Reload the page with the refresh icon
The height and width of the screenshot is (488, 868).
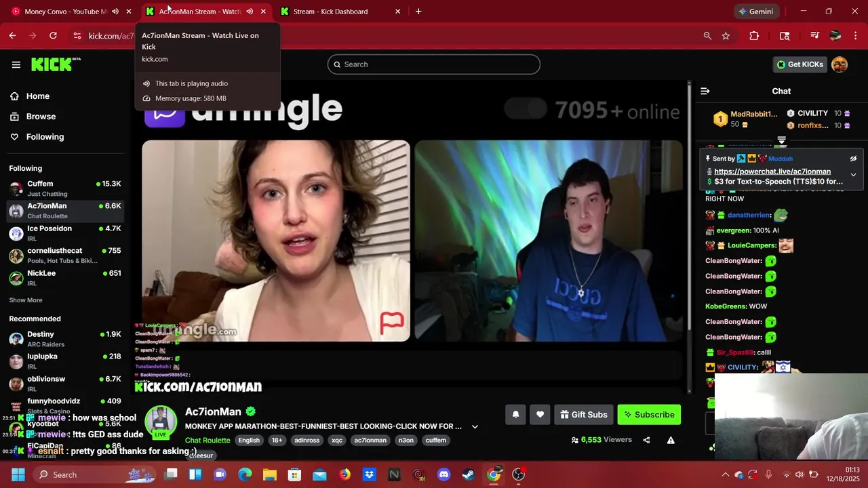[53, 36]
